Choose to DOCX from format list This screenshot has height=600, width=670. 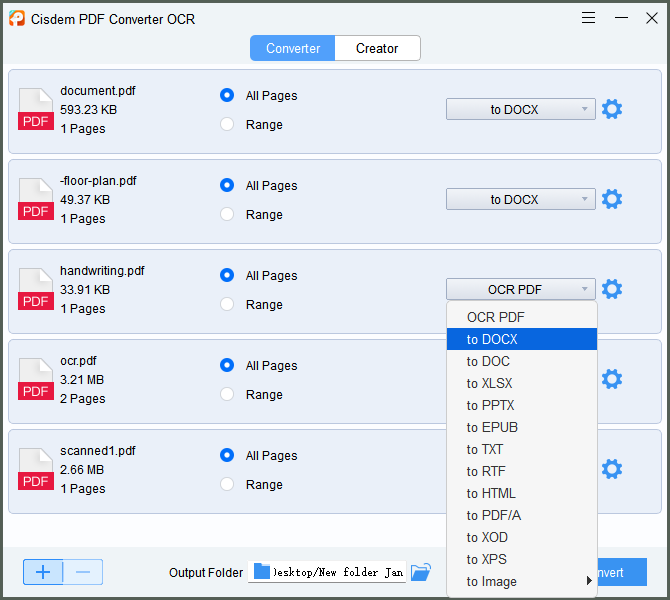click(x=522, y=339)
